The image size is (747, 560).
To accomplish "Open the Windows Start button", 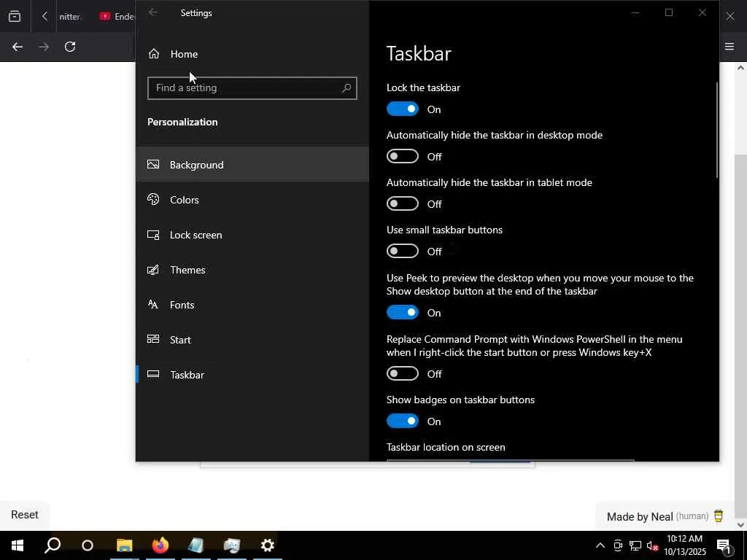I will tap(18, 545).
